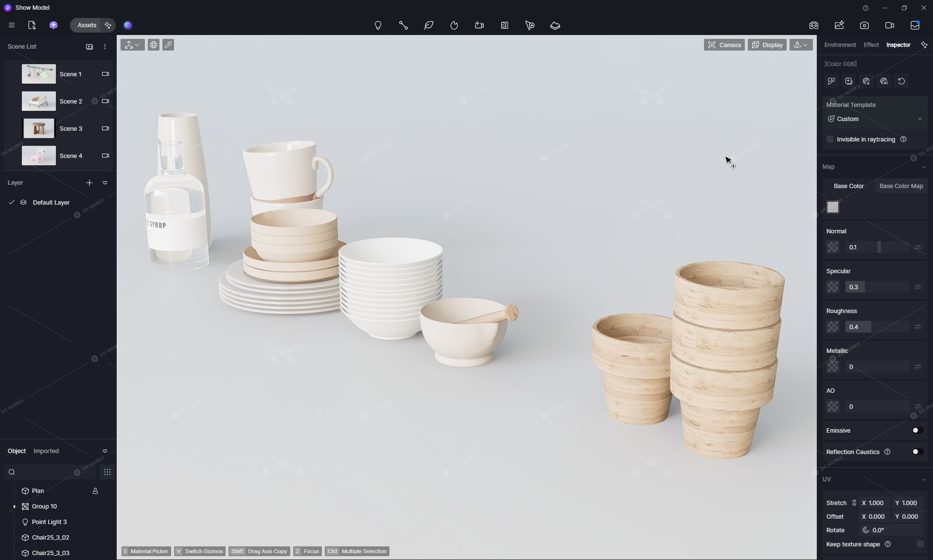Open the Layer panel dropdown arrow
933x560 pixels.
pos(105,183)
